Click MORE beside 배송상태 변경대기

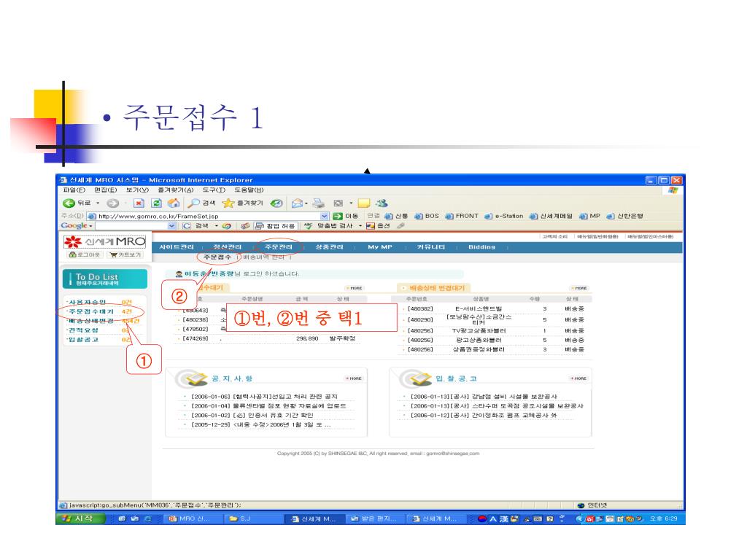[x=580, y=288]
